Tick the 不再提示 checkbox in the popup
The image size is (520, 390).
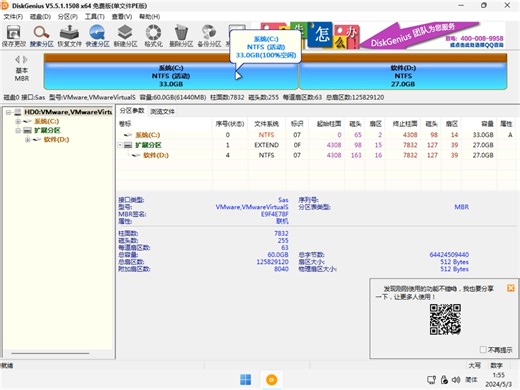point(483,349)
